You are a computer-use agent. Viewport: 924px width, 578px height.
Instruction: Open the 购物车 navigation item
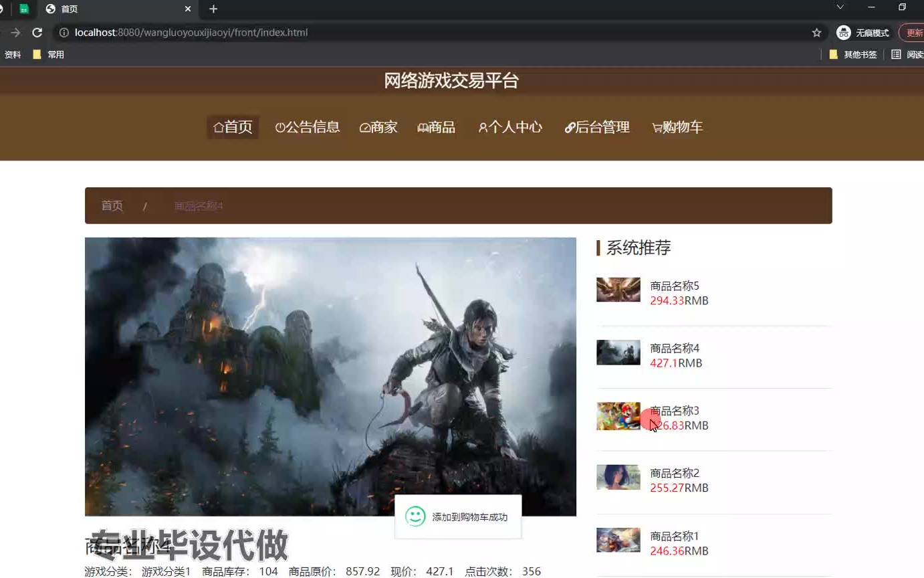pos(677,127)
